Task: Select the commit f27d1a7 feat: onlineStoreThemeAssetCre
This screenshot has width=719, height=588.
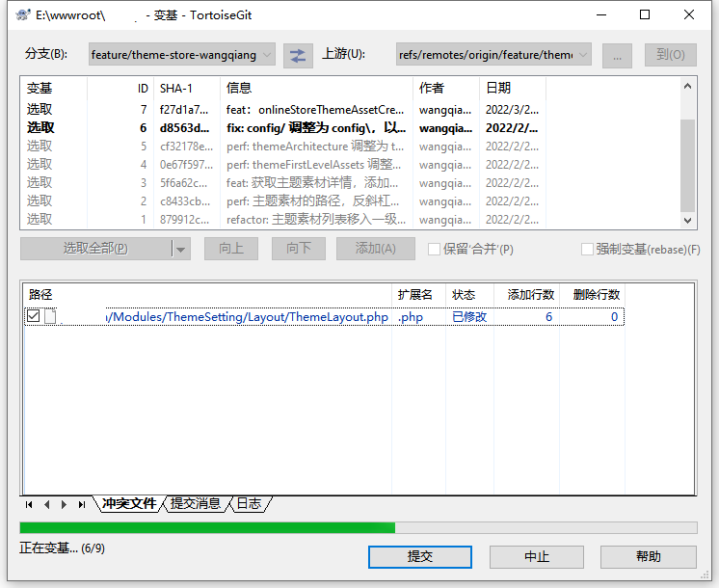Action: coord(283,110)
